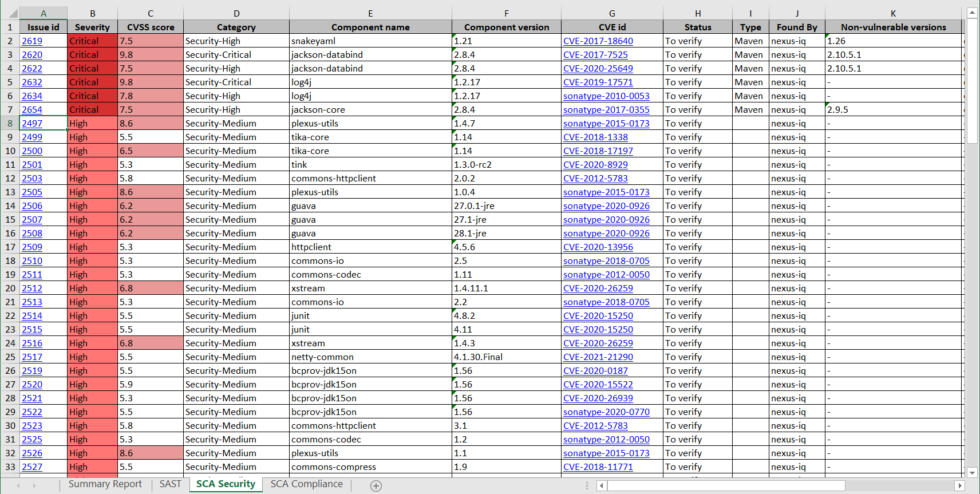
Task: Open CVE-2021-21290 link
Action: pos(598,357)
